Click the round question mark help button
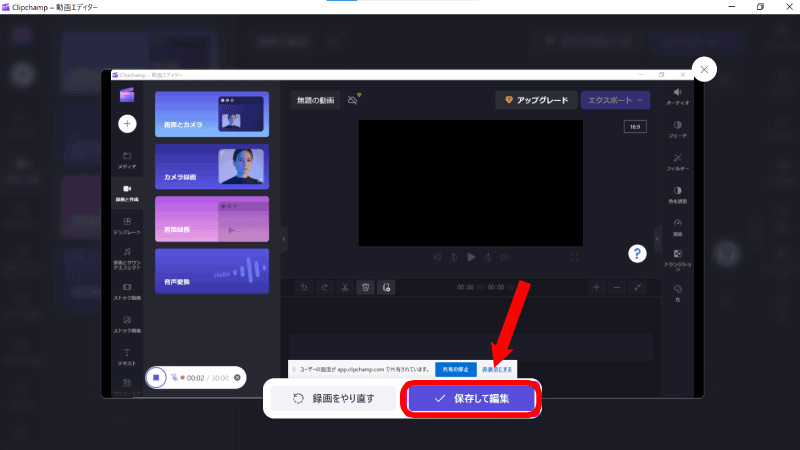Screen dimensions: 800x450 637,254
